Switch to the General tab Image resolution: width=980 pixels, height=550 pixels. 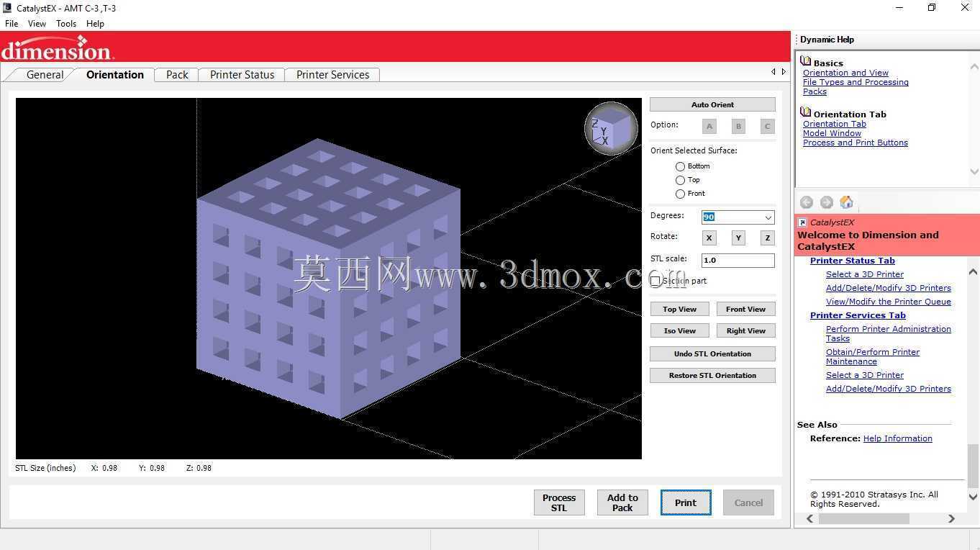pyautogui.click(x=45, y=75)
